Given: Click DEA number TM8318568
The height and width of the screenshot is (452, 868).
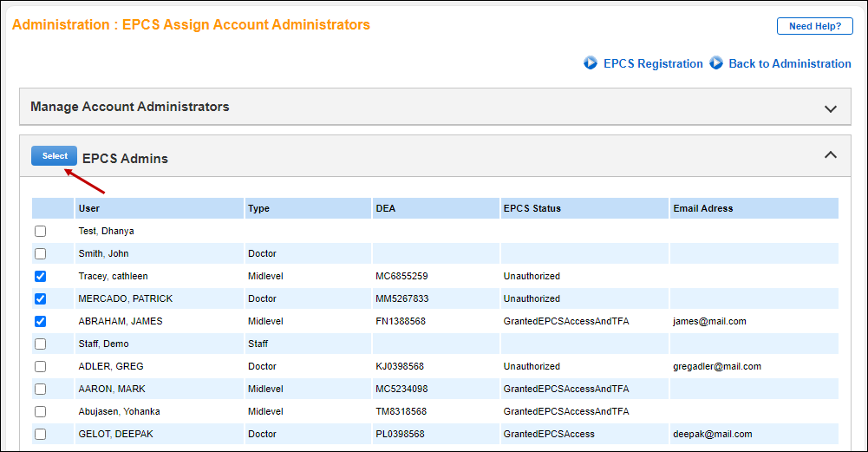Looking at the screenshot, I should point(401,411).
